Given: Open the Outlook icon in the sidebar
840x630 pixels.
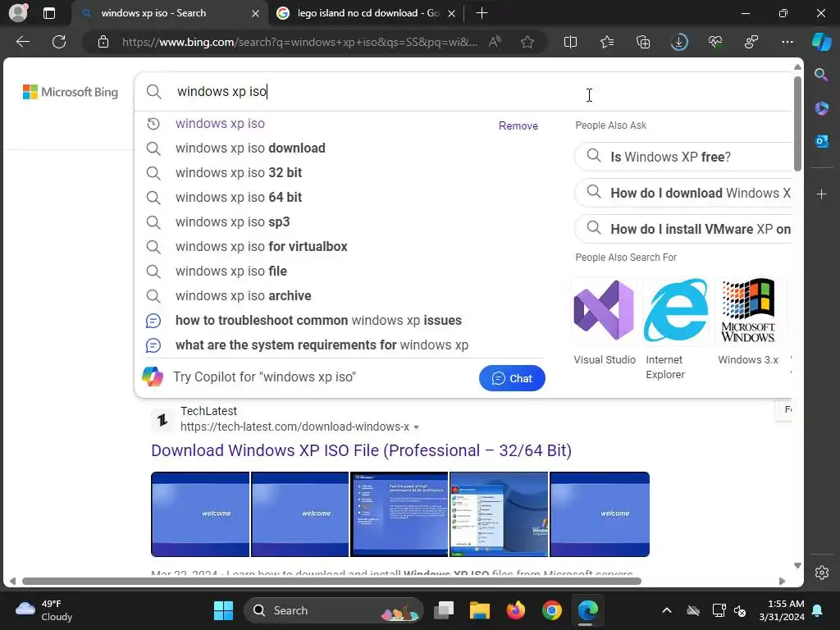Looking at the screenshot, I should [821, 141].
